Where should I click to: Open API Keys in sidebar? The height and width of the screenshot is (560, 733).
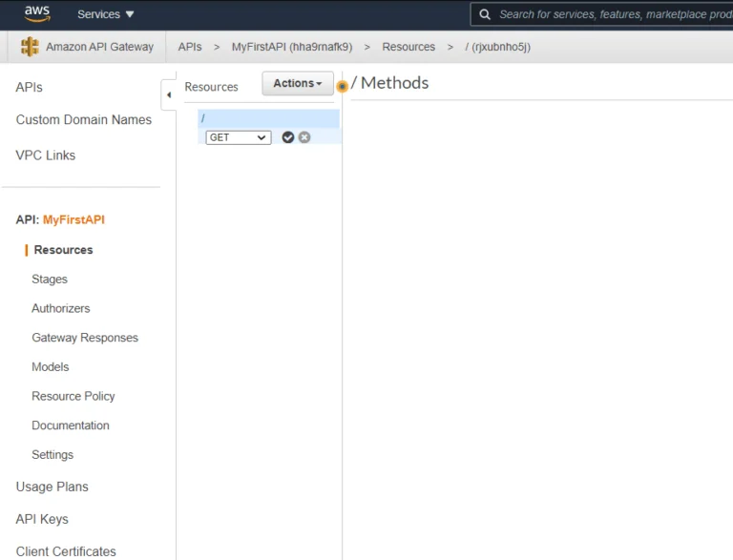click(x=42, y=519)
